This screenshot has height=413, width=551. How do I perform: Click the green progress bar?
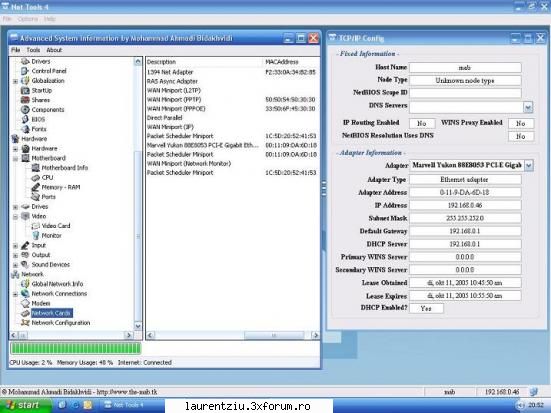tap(76, 348)
